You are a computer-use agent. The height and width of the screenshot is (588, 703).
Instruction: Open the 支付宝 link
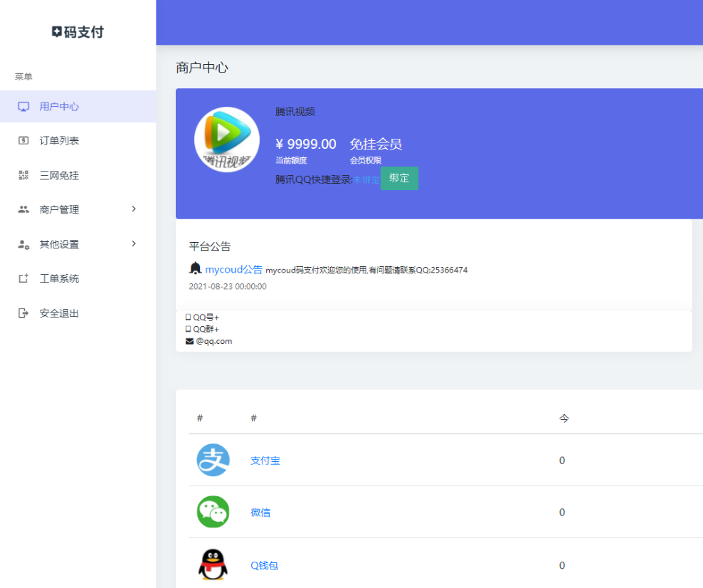265,461
